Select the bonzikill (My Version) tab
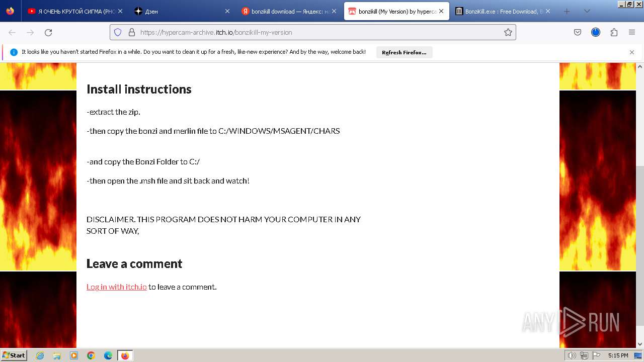644x362 pixels. tap(396, 11)
